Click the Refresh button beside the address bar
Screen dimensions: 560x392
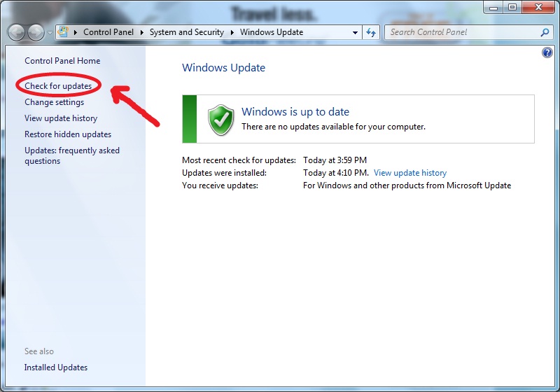371,32
